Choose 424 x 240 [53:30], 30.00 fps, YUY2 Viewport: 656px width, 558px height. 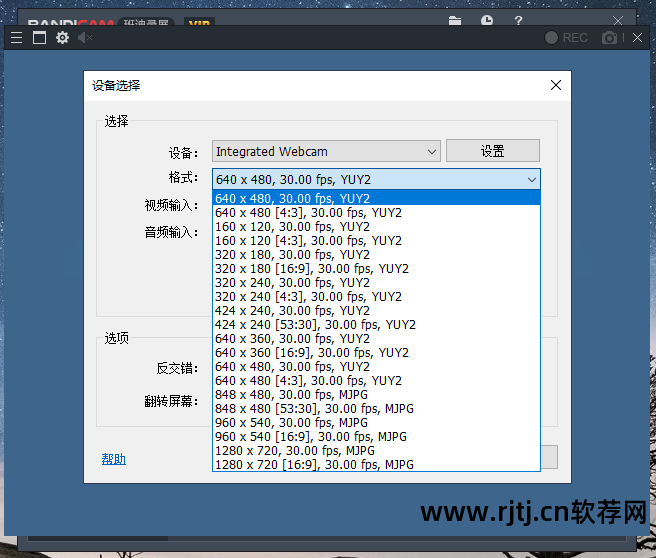coord(377,325)
